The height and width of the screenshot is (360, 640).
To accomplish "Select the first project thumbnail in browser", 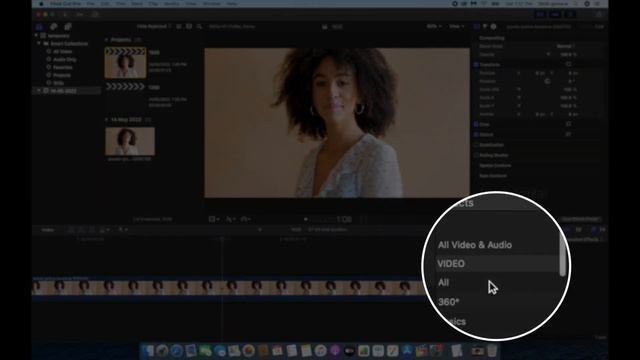I will [x=125, y=63].
